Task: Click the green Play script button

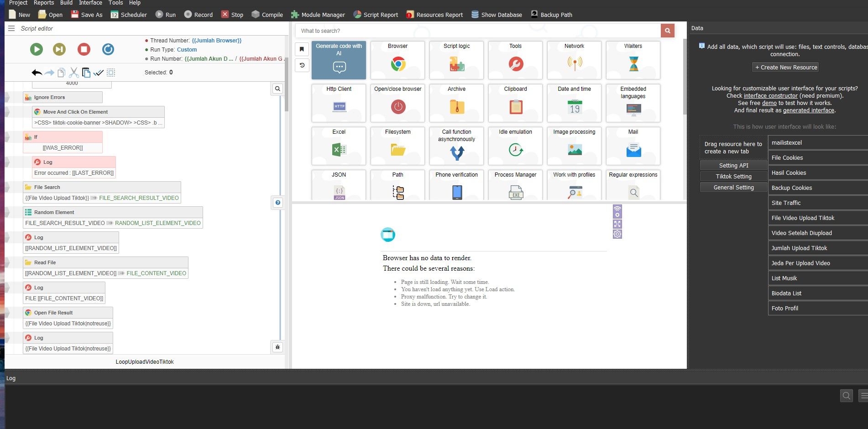Action: point(37,49)
